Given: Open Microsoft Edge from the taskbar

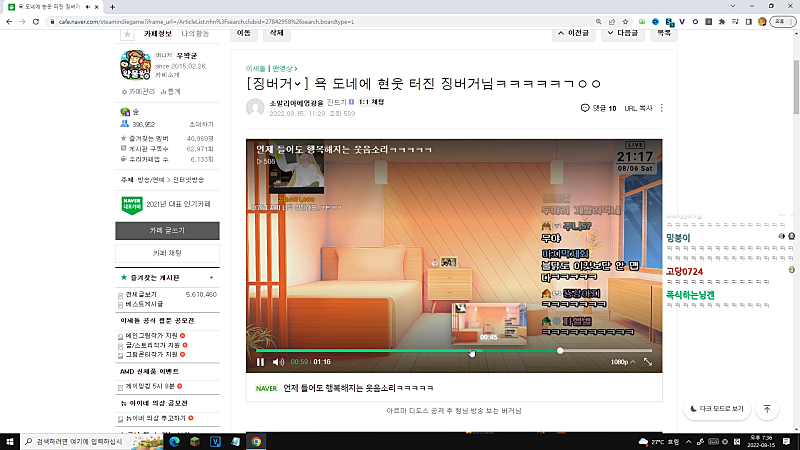Looking at the screenshot, I should tap(172, 441).
